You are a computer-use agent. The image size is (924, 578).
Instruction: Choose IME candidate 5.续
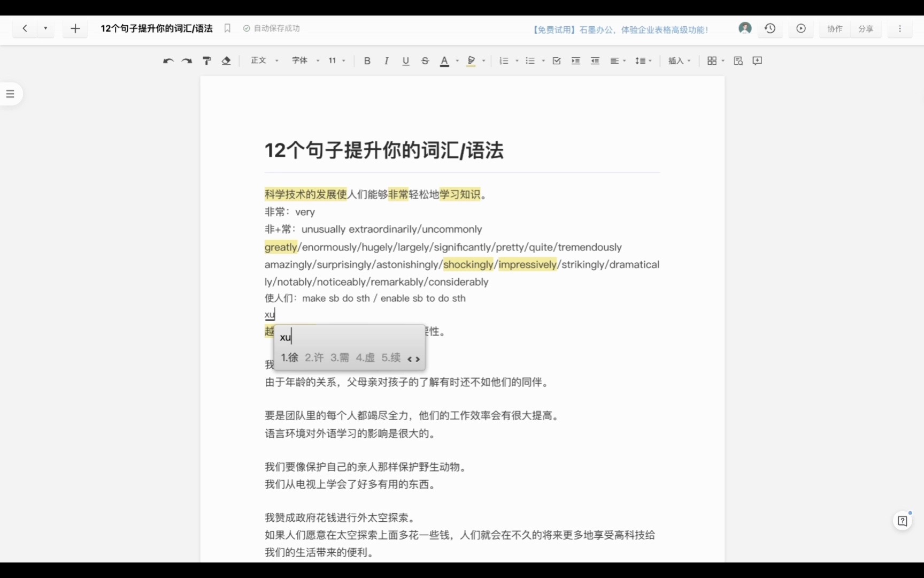tap(391, 358)
